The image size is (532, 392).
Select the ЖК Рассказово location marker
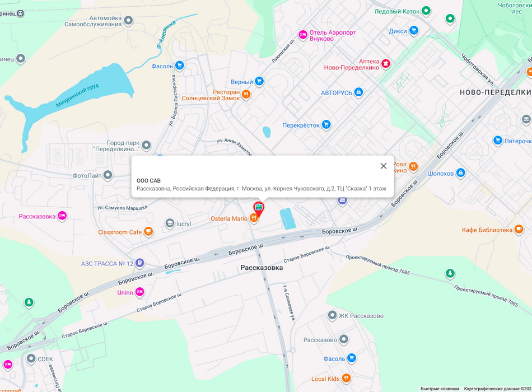coord(332,315)
